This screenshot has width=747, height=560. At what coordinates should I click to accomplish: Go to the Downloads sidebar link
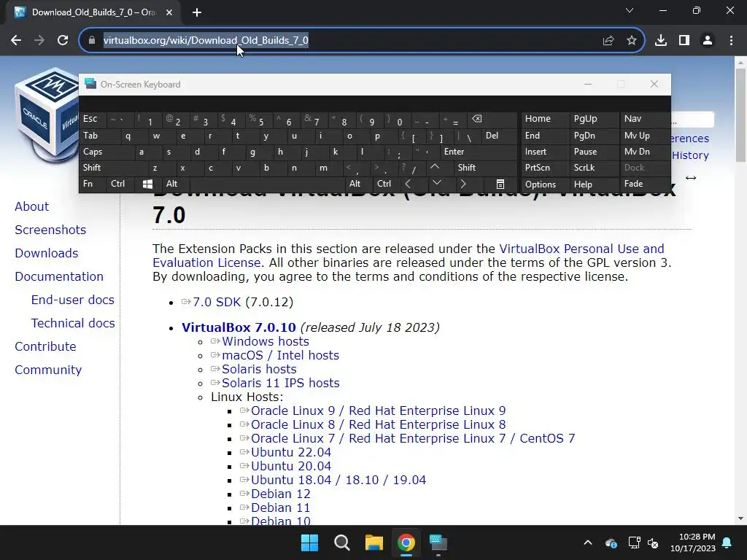pyautogui.click(x=46, y=253)
